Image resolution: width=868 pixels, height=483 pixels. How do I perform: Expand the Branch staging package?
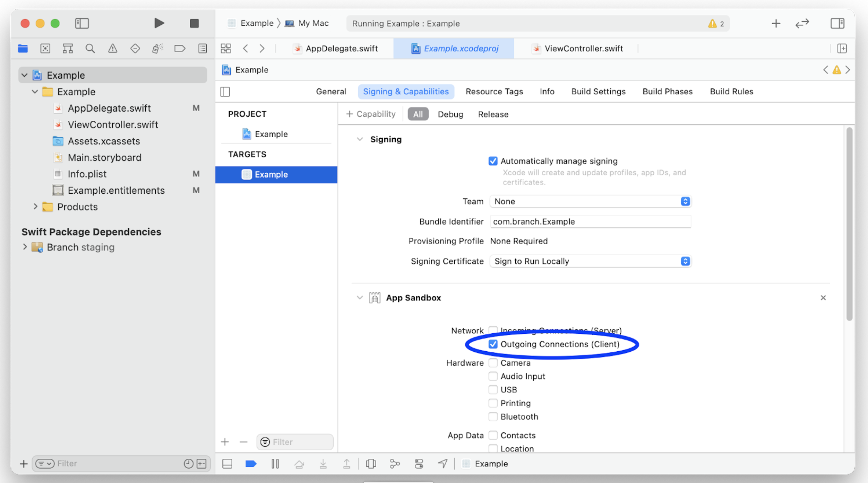pyautogui.click(x=25, y=247)
